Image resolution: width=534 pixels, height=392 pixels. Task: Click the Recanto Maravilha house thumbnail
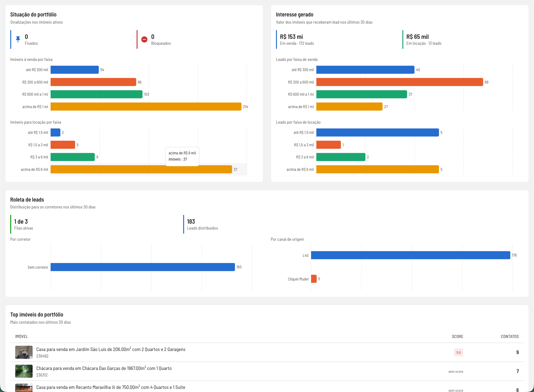(x=24, y=388)
